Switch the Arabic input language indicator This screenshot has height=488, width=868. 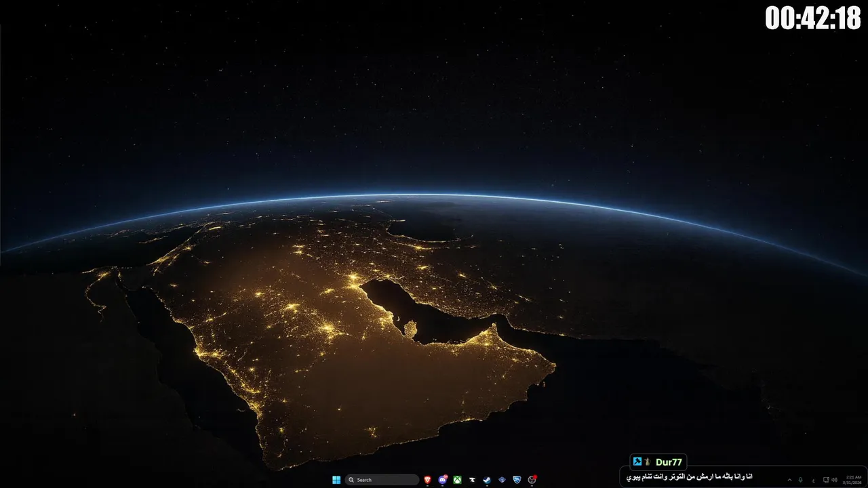tap(813, 481)
